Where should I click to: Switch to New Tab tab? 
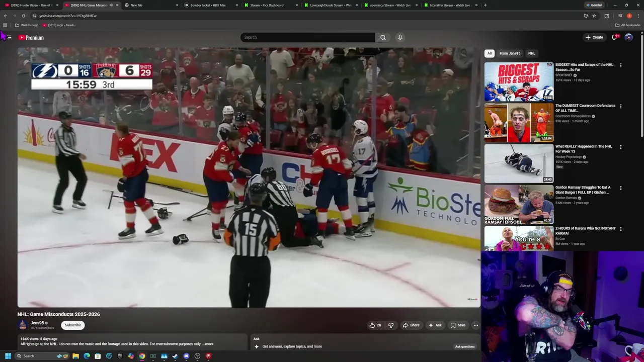151,5
